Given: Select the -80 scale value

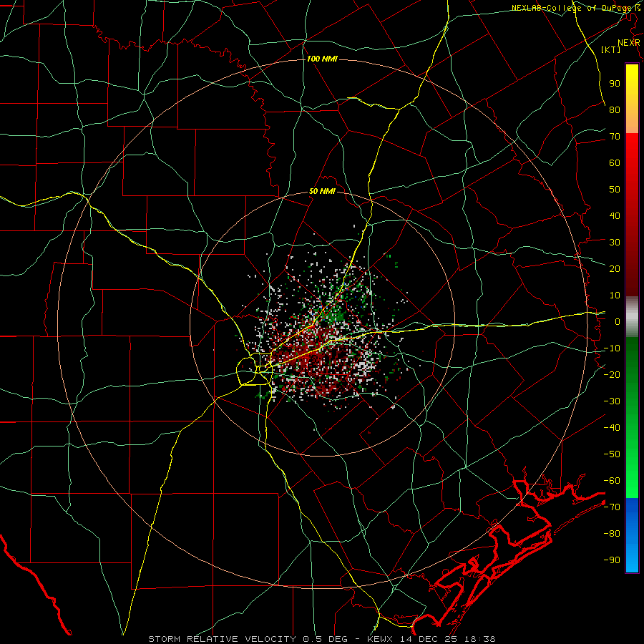Looking at the screenshot, I should (612, 534).
